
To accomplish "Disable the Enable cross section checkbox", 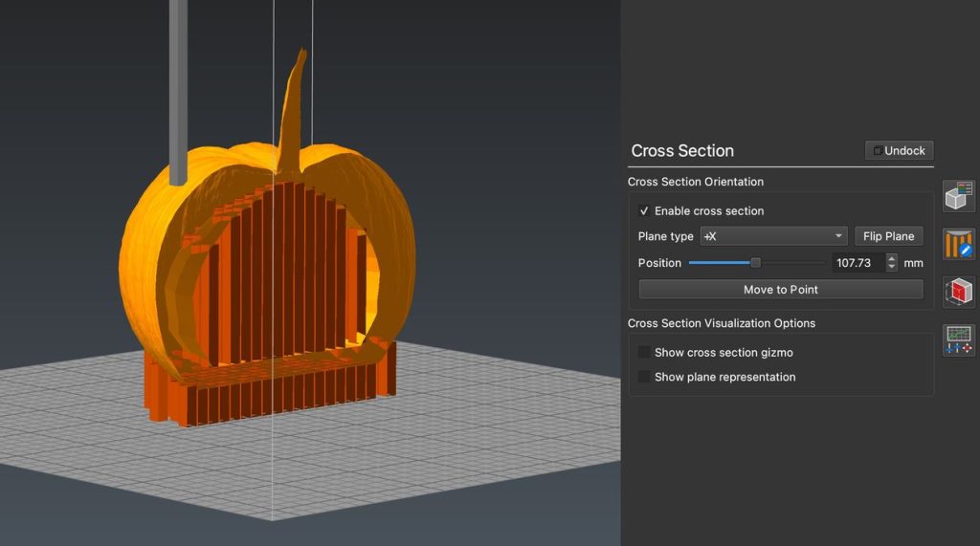I will [x=645, y=211].
